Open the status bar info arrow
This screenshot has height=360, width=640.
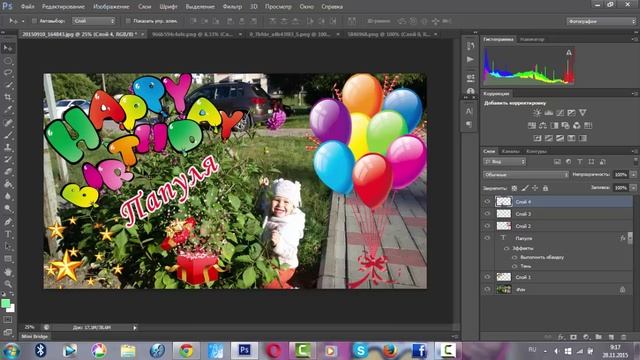click(x=135, y=327)
